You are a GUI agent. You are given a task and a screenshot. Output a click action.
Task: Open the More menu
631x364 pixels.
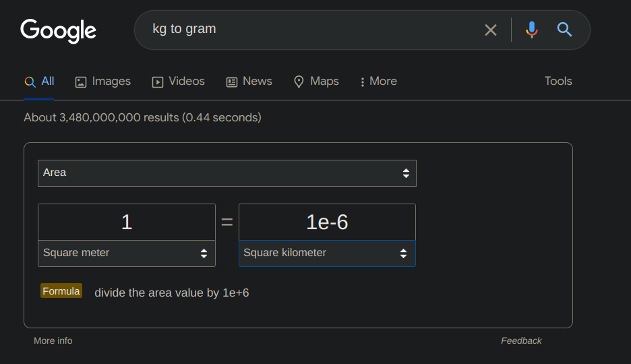(378, 82)
